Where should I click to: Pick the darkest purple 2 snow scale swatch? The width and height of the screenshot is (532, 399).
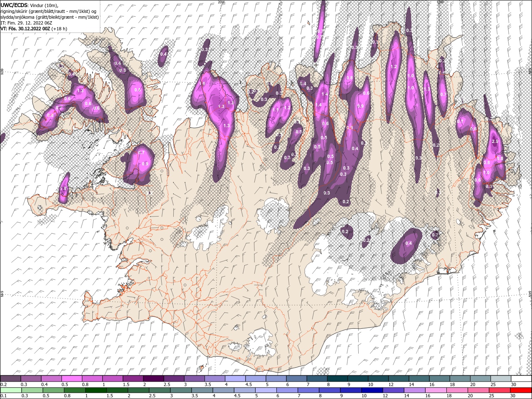153,379
